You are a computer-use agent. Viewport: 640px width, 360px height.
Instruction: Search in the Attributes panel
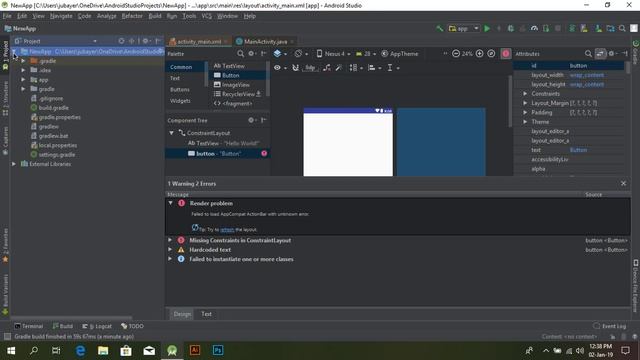click(x=588, y=54)
